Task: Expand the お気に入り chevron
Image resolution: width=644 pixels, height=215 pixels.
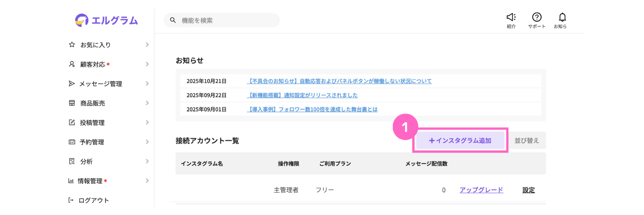Action: pyautogui.click(x=147, y=45)
